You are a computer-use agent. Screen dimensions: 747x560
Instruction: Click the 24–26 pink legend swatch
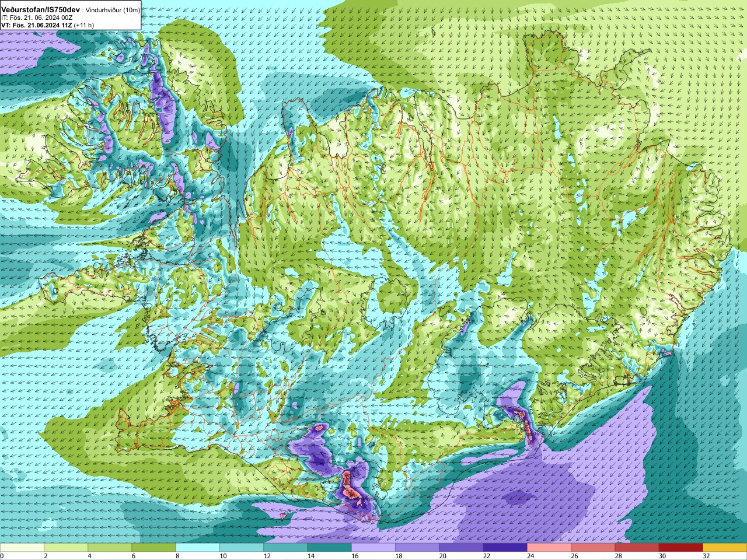tap(549, 548)
